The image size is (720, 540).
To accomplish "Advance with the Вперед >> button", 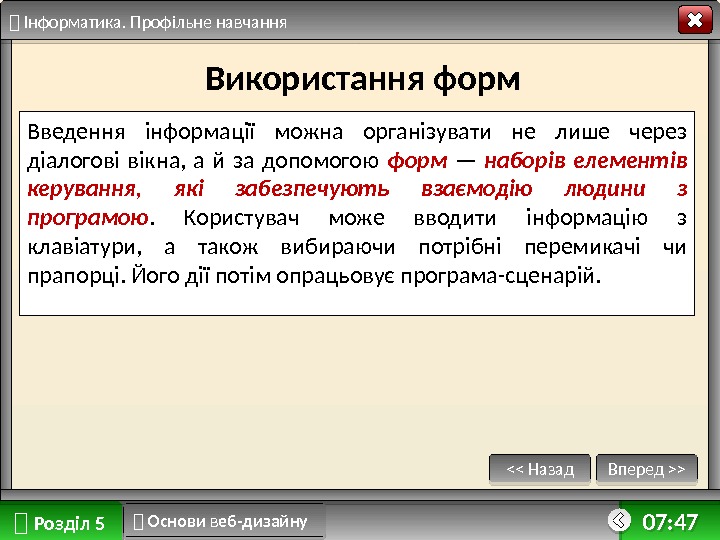I will [647, 469].
